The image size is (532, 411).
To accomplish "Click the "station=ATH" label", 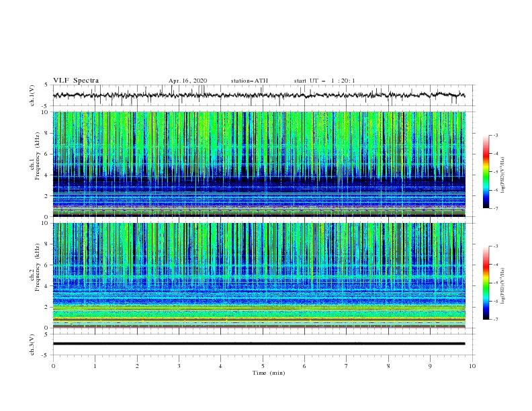I will (x=249, y=81).
